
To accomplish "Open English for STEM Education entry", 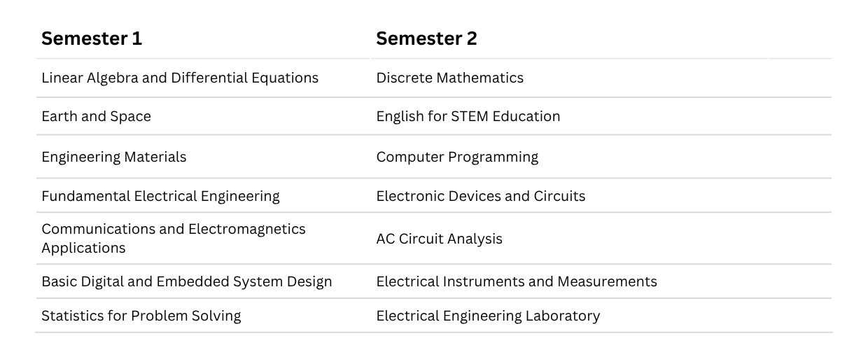I will coord(468,116).
